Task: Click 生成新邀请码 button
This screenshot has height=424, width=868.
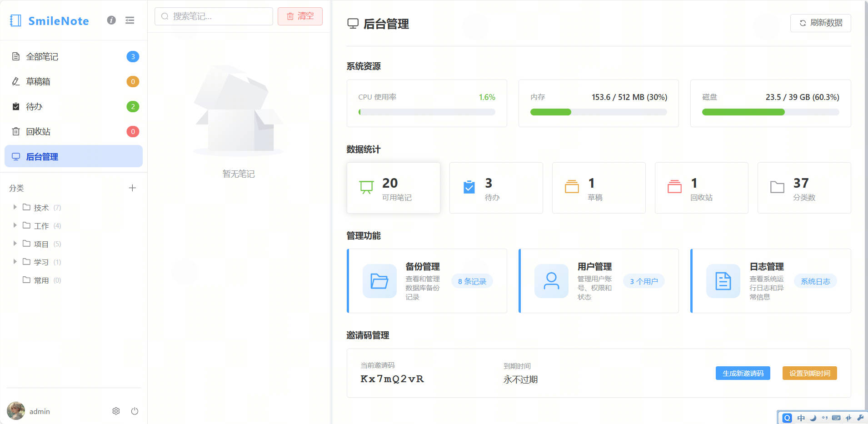Action: [743, 373]
